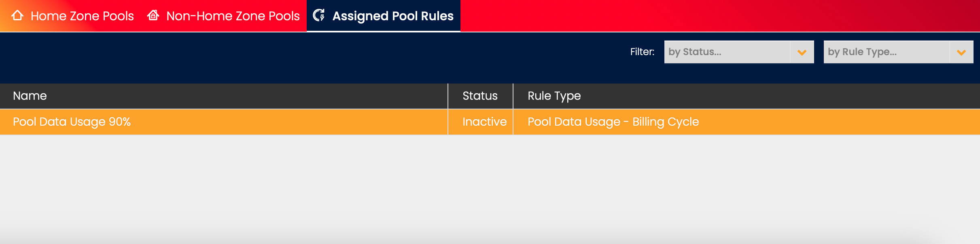This screenshot has width=980, height=244.
Task: Click the Assigned Pool Rules refresh icon
Action: click(319, 15)
